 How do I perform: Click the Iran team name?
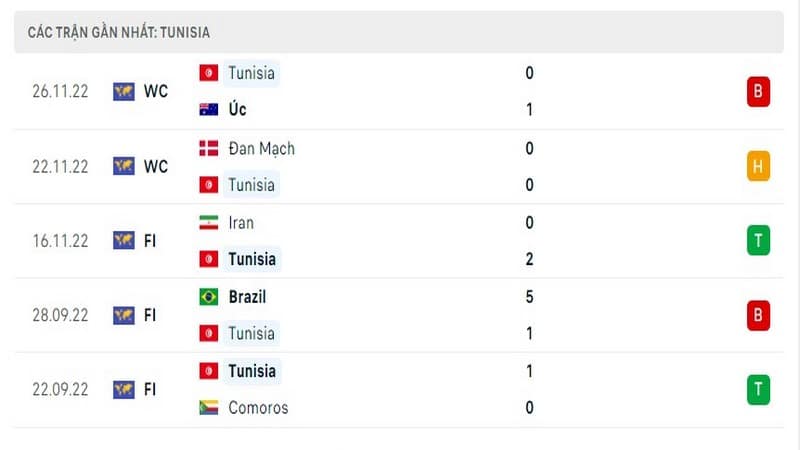click(241, 223)
